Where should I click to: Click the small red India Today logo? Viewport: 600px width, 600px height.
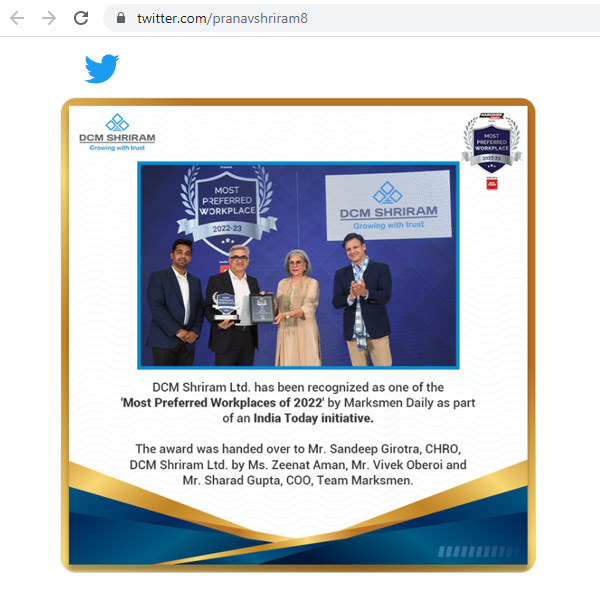492,184
